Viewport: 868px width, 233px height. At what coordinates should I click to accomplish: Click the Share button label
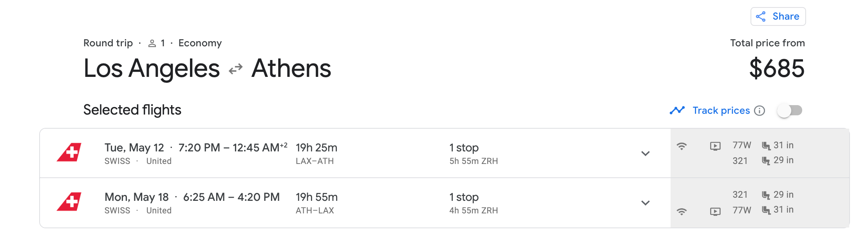pos(785,16)
